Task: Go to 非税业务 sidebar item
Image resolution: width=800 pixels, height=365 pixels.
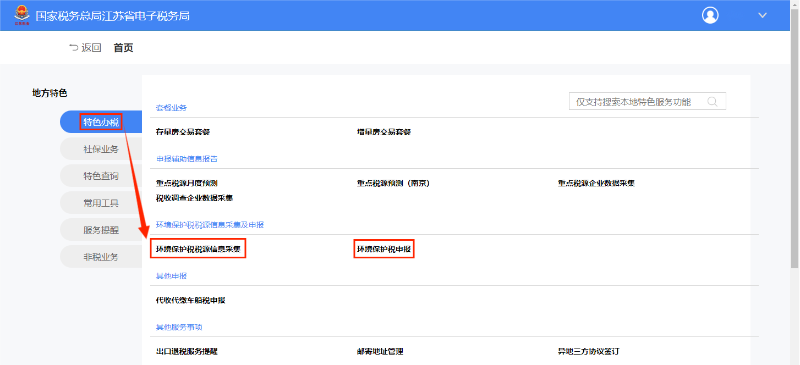Action: coord(101,257)
